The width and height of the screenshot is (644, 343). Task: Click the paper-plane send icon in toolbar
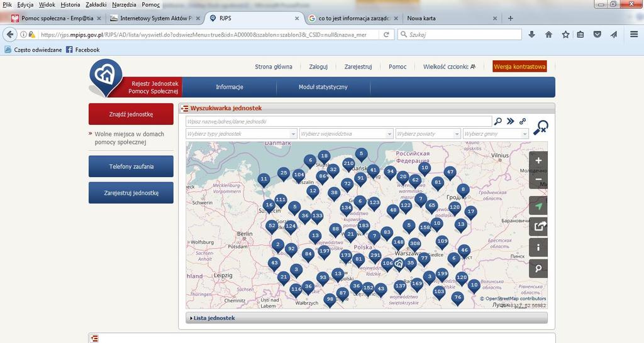[614, 35]
